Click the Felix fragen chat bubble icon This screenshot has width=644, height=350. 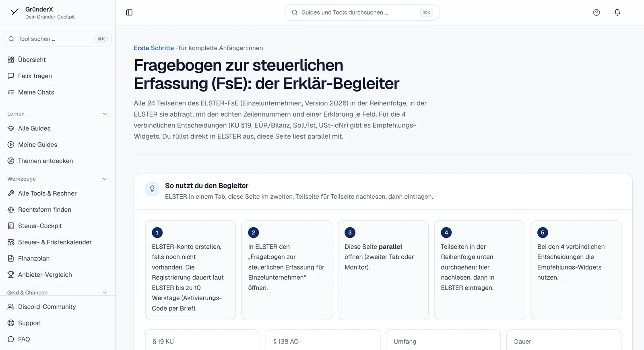[11, 76]
